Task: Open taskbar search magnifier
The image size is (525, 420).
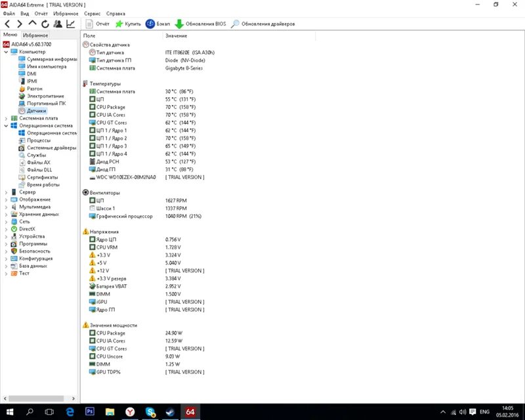Action: tap(30, 411)
